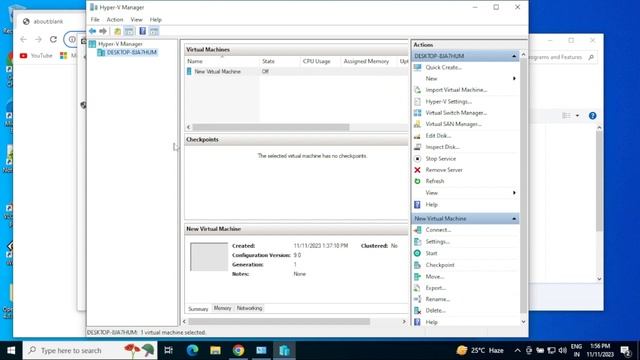
Task: Open the Action menu
Action: 115,19
